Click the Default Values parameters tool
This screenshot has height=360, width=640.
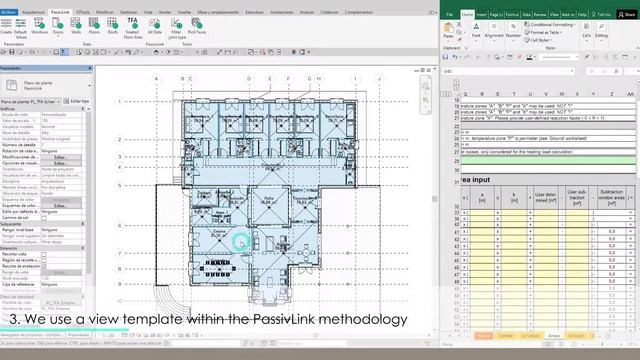[x=20, y=28]
